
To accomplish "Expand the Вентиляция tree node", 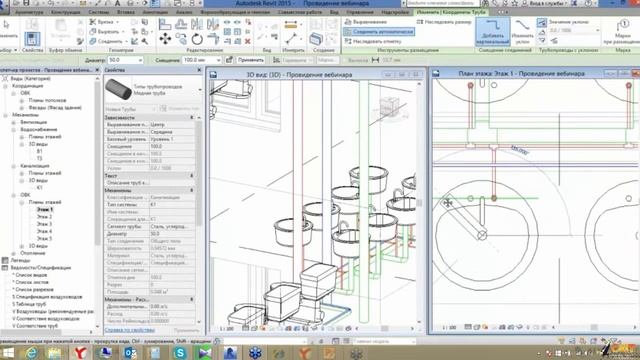I will click(x=13, y=122).
